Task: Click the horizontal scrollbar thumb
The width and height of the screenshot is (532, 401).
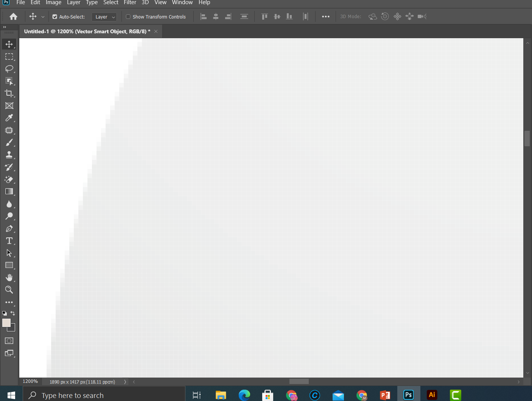Action: pyautogui.click(x=299, y=382)
